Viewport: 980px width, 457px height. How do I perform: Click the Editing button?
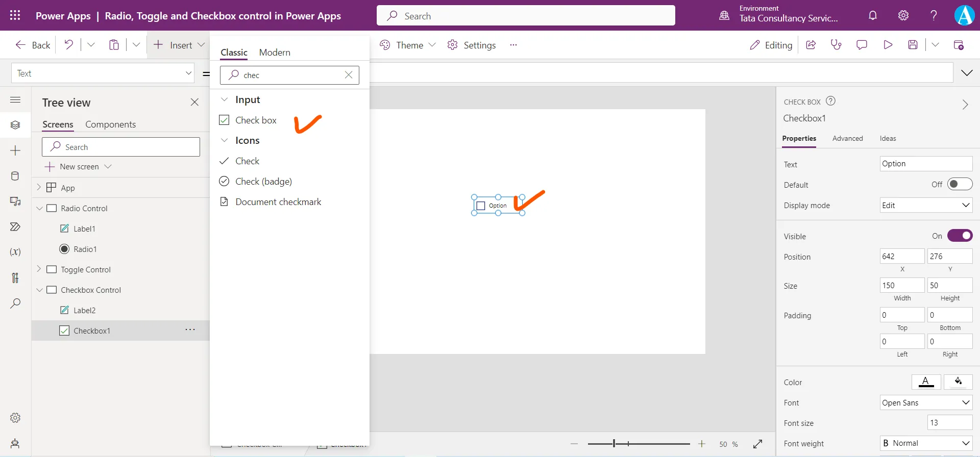pos(771,45)
